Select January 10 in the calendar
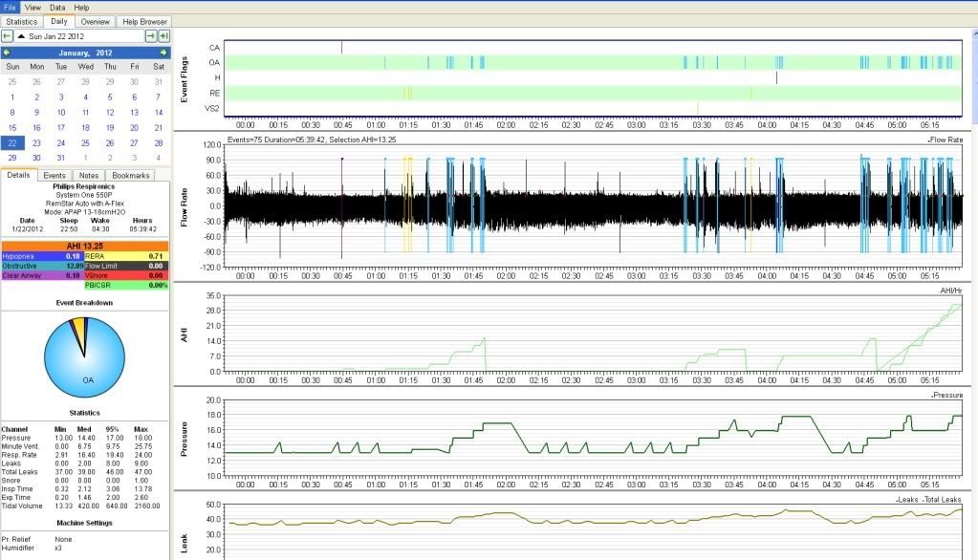Viewport: 978px width, 560px height. tap(61, 113)
